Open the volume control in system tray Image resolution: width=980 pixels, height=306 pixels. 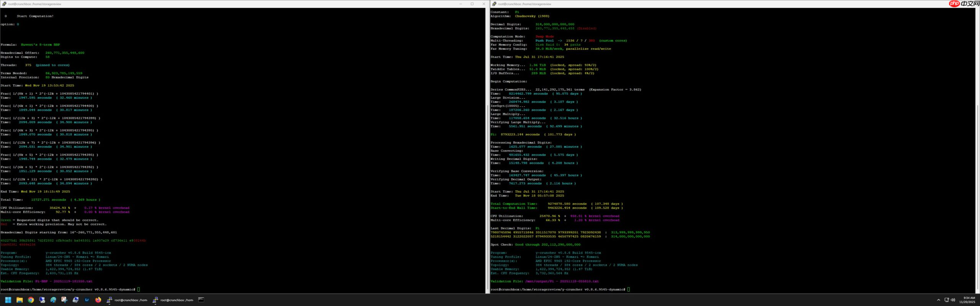coord(953,300)
